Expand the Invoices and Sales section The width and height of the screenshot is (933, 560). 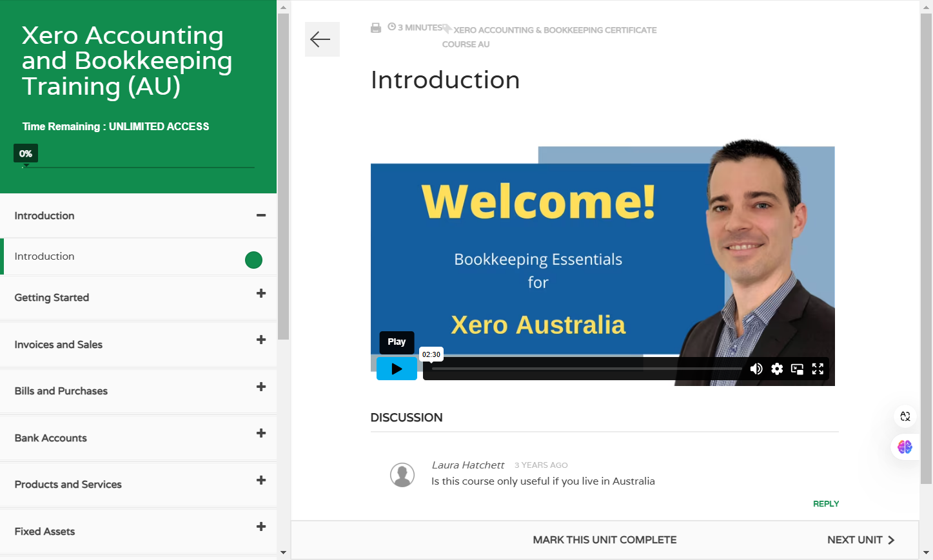[x=261, y=340]
